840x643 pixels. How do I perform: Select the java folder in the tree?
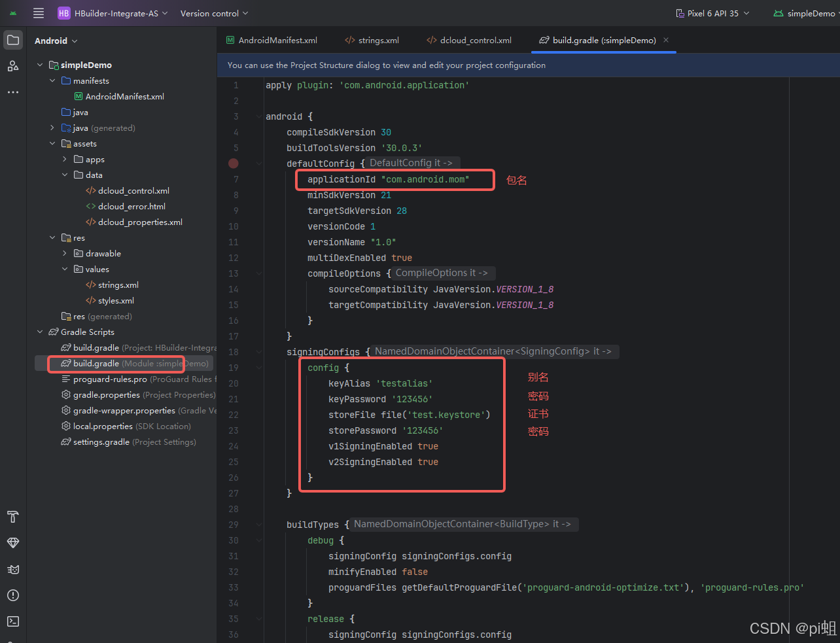click(75, 112)
